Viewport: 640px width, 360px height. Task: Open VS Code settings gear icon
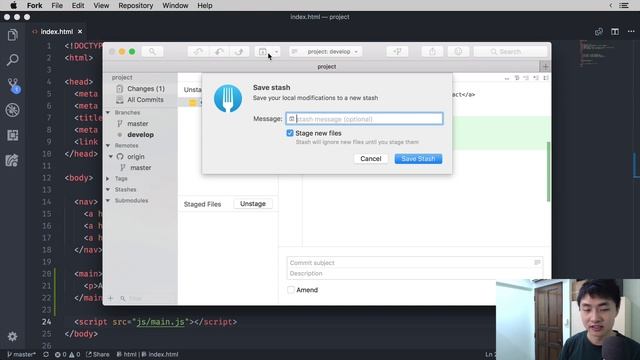13,336
